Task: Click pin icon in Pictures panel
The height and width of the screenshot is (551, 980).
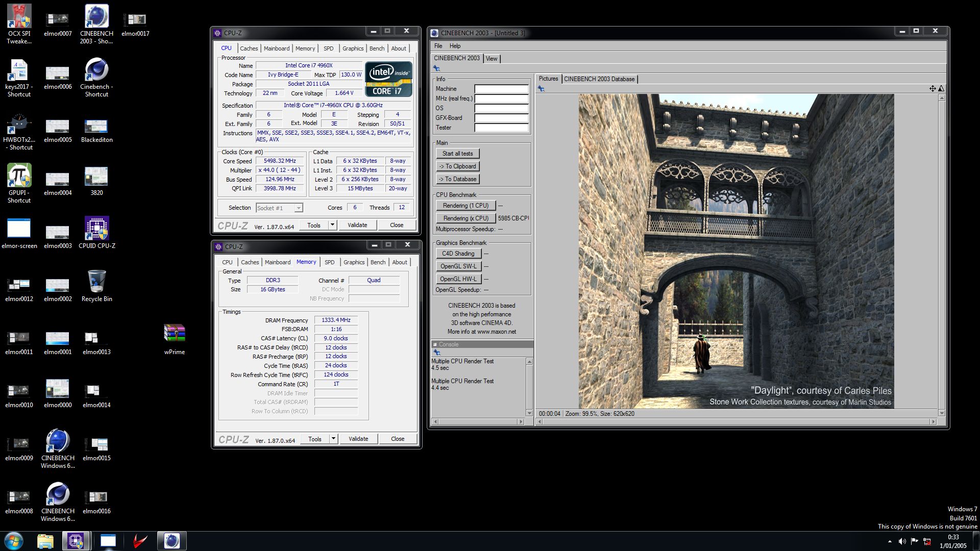Action: (541, 89)
